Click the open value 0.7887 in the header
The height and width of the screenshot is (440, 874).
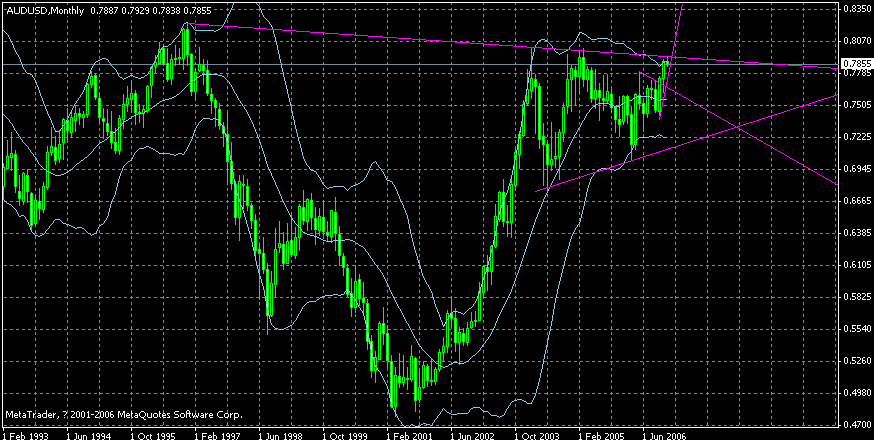point(102,11)
